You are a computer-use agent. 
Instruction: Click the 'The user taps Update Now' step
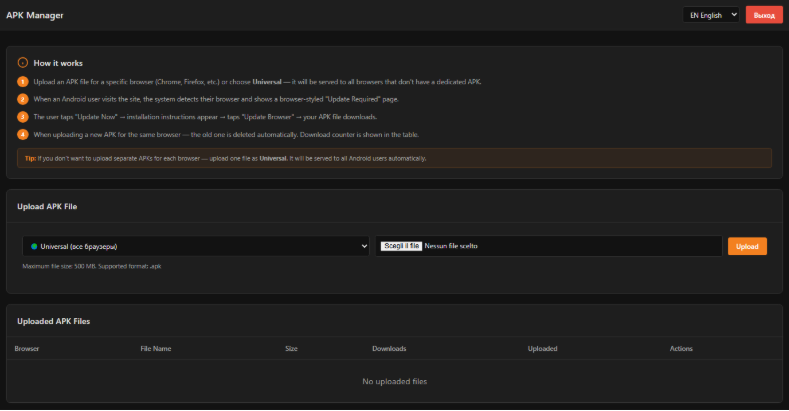pyautogui.click(x=205, y=117)
